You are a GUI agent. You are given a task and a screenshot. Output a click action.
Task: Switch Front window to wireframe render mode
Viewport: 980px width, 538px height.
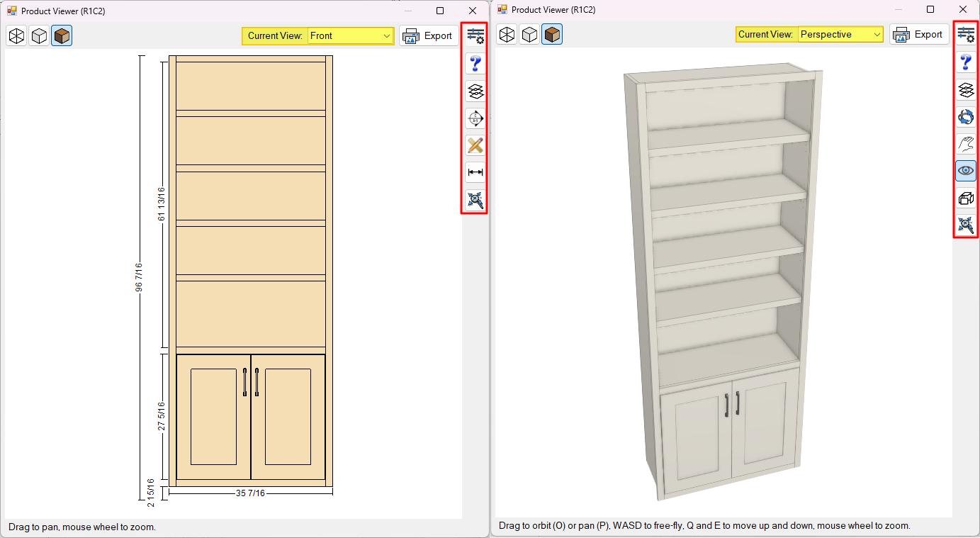click(17, 35)
